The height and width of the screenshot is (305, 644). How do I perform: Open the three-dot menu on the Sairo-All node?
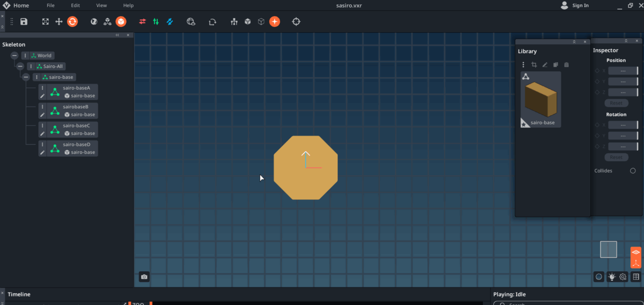(x=31, y=66)
